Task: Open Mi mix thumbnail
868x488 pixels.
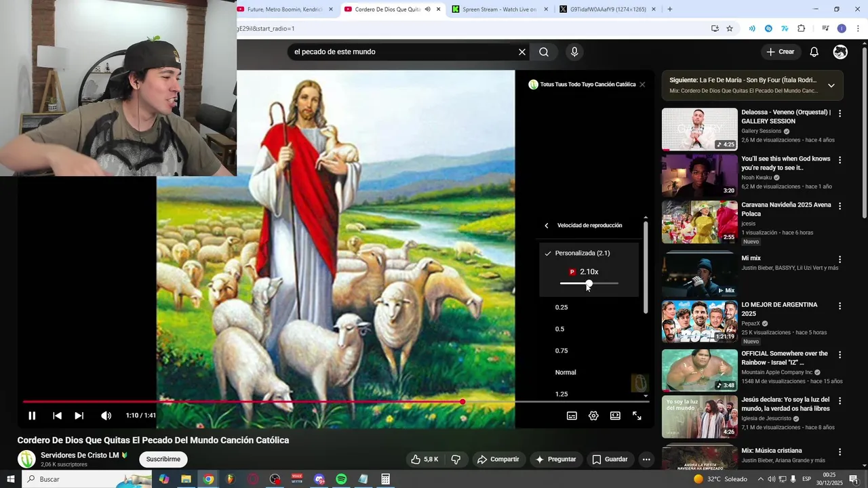Action: (699, 275)
